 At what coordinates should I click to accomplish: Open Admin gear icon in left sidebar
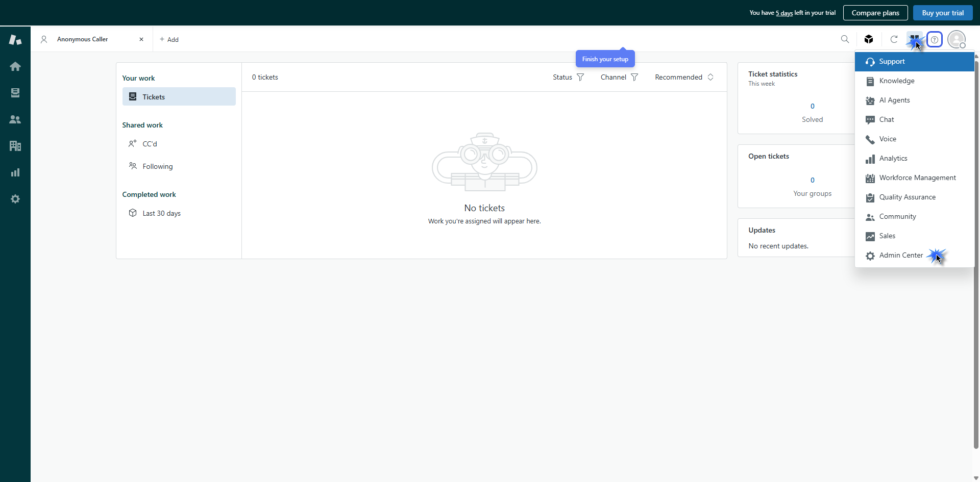coord(15,199)
